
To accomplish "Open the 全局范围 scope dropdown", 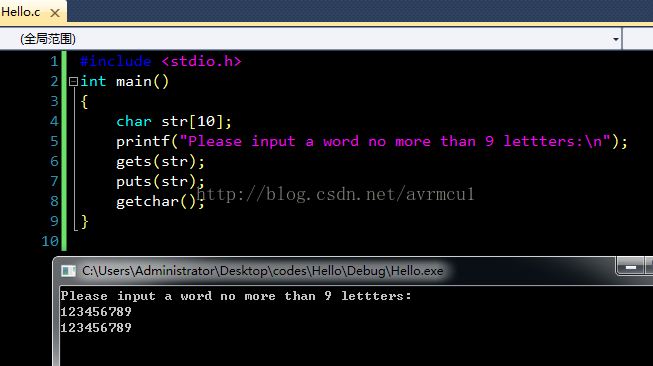I will [310, 39].
